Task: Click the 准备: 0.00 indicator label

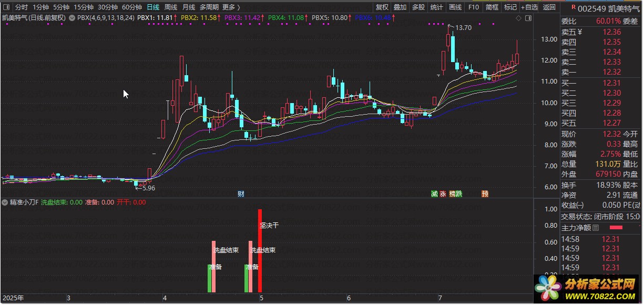Action: tap(99, 202)
